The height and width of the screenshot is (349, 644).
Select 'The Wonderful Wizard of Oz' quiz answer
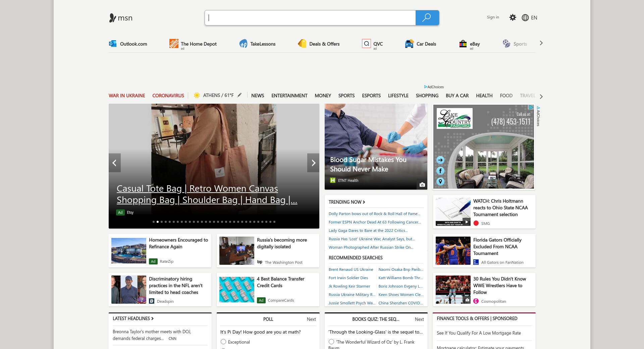click(331, 342)
